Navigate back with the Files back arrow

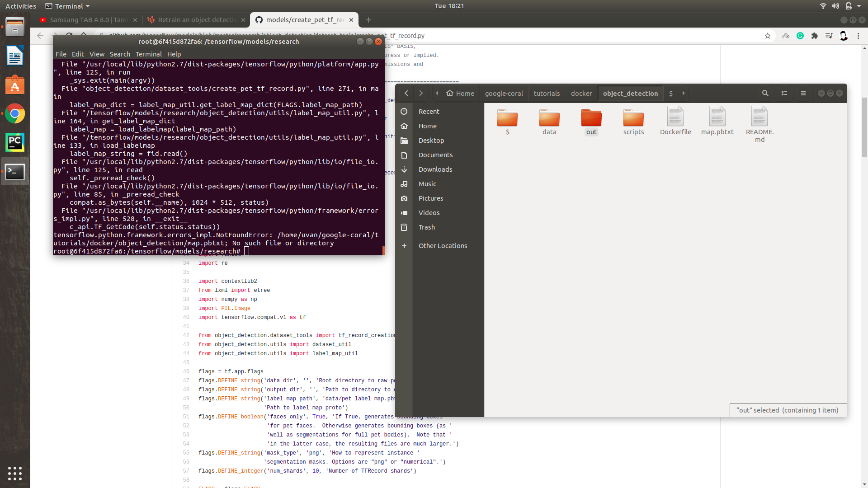(x=406, y=93)
